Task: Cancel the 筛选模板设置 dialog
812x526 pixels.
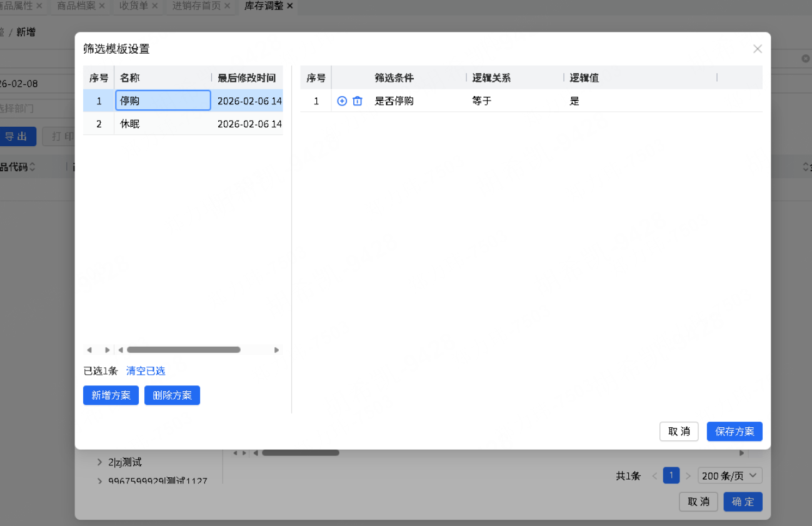Action: pyautogui.click(x=679, y=432)
